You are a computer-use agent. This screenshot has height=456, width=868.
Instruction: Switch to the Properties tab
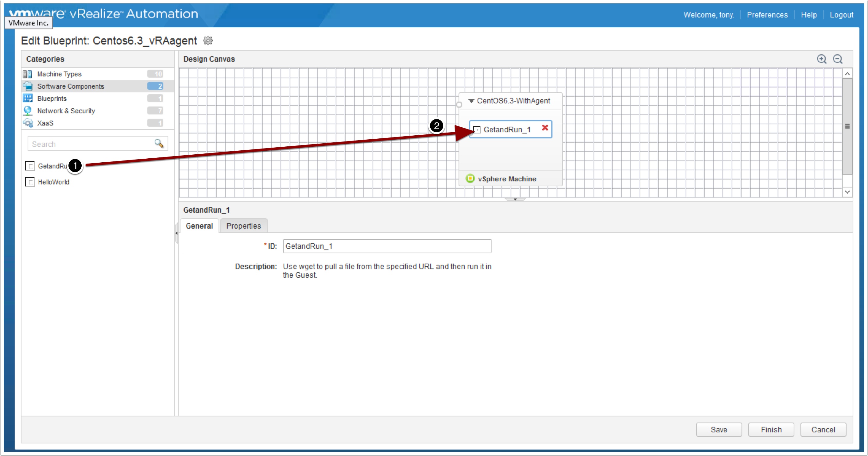click(243, 226)
